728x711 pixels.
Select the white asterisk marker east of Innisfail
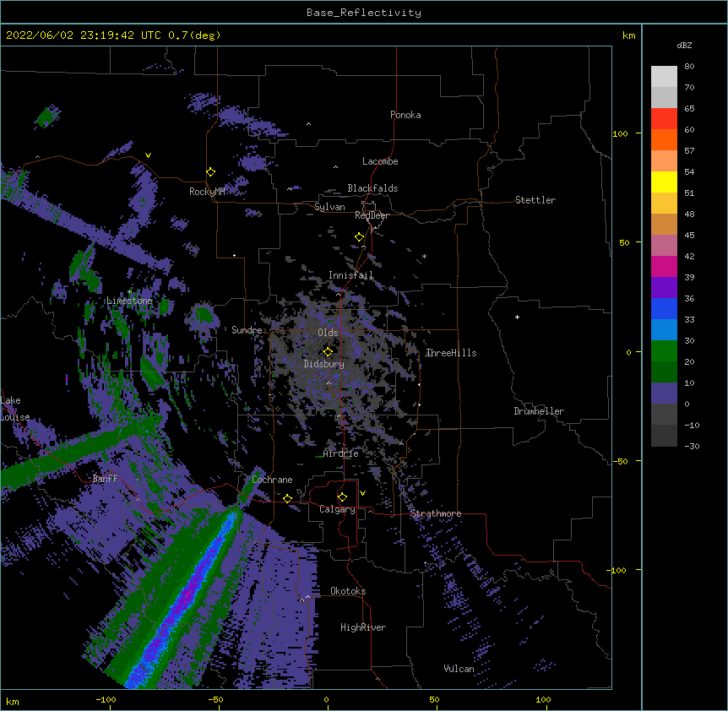click(424, 256)
